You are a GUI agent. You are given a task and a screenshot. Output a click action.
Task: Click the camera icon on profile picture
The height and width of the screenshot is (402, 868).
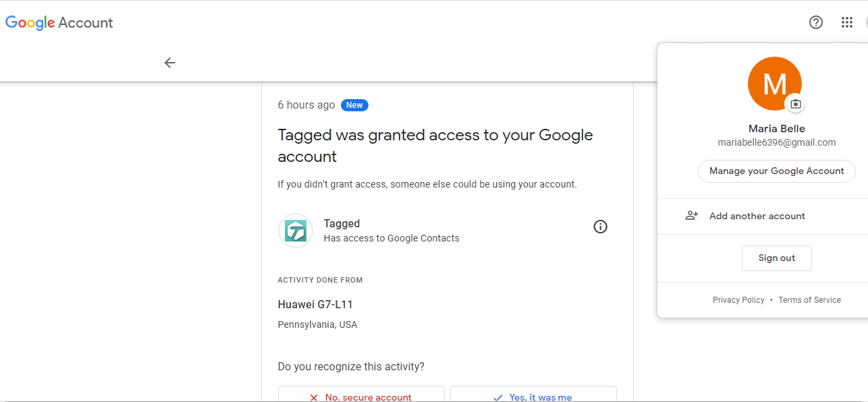click(795, 104)
